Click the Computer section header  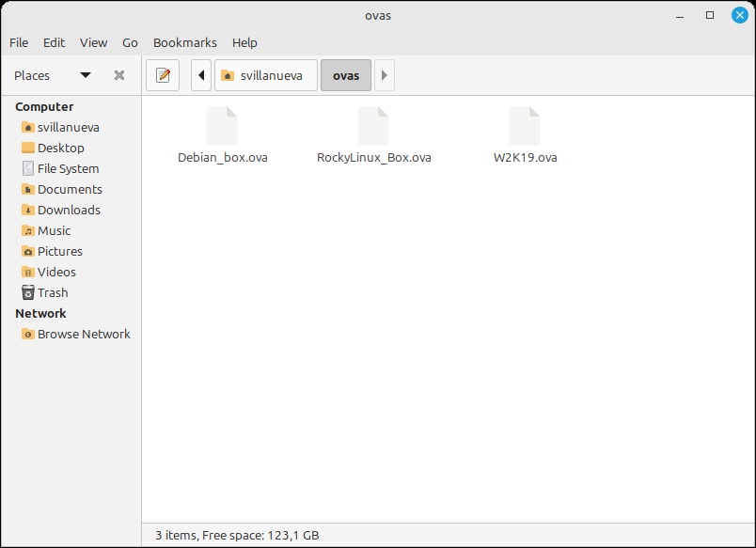(x=44, y=106)
